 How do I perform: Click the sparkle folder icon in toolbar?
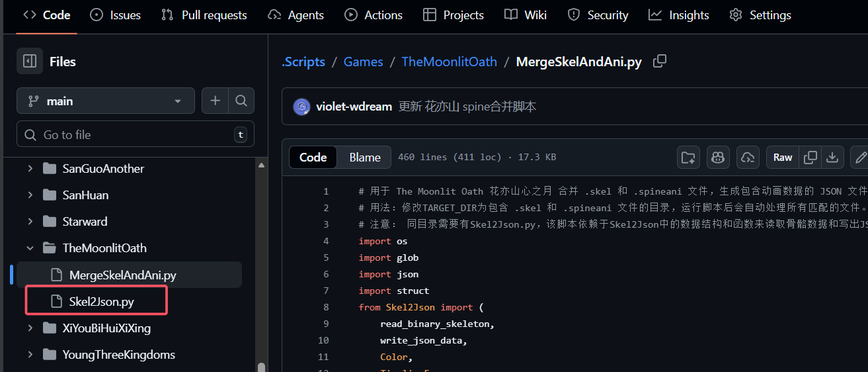(x=688, y=158)
